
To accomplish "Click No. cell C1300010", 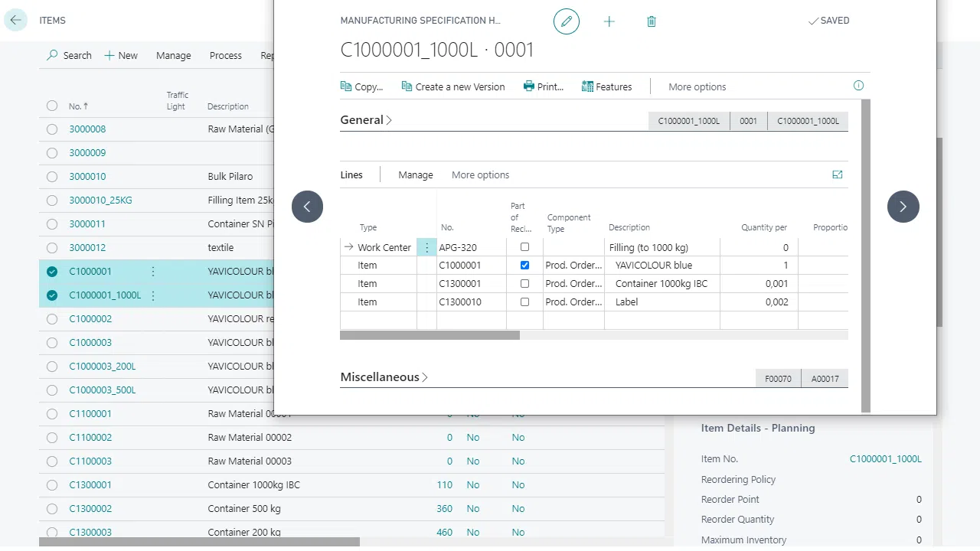I will 472,302.
